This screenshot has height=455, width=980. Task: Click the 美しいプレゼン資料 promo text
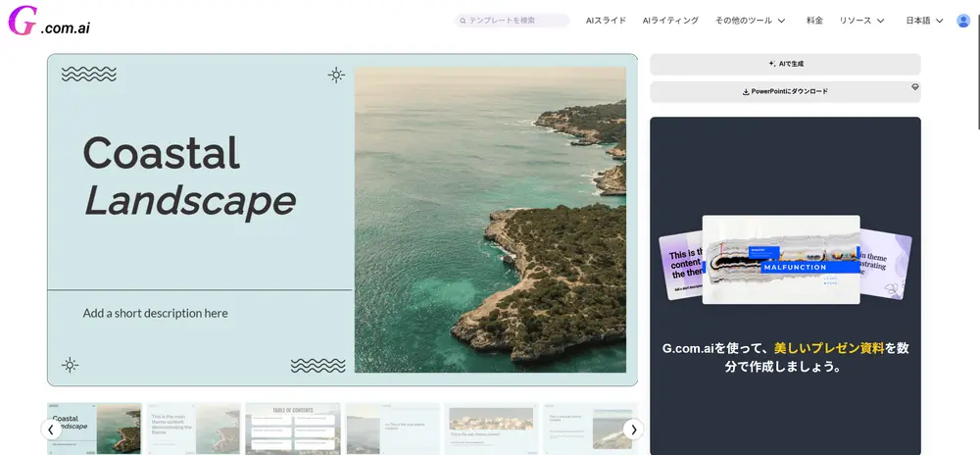coord(829,348)
